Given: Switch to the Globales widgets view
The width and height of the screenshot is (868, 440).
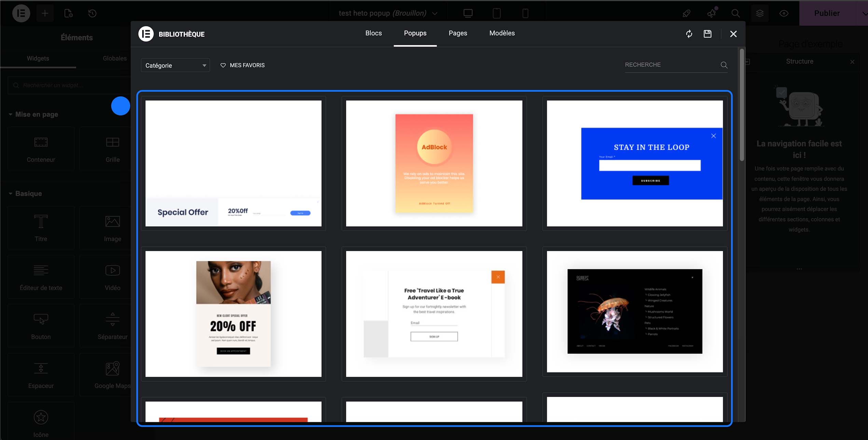Looking at the screenshot, I should 114,58.
